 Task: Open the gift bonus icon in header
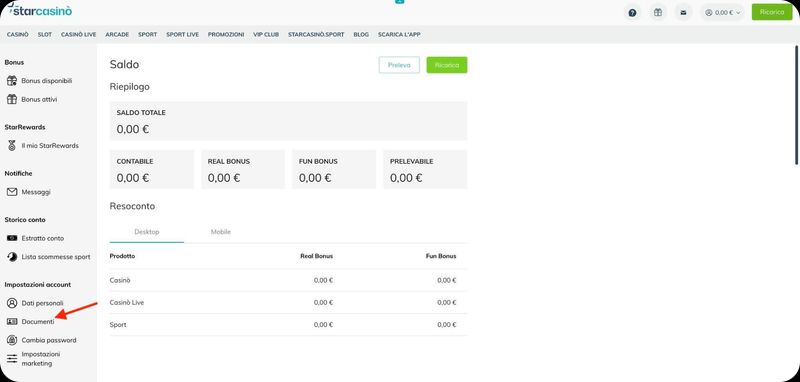click(658, 13)
